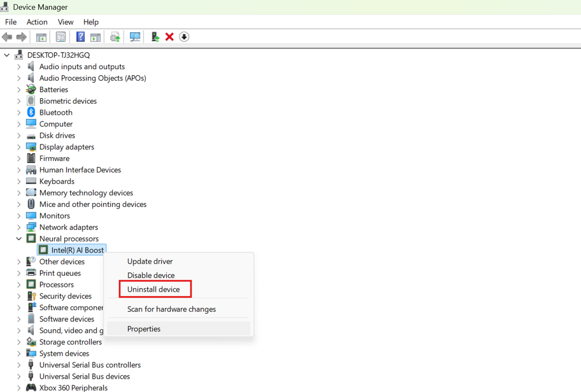The width and height of the screenshot is (581, 392).
Task: Click the Properties toolbar icon
Action: pyautogui.click(x=60, y=37)
